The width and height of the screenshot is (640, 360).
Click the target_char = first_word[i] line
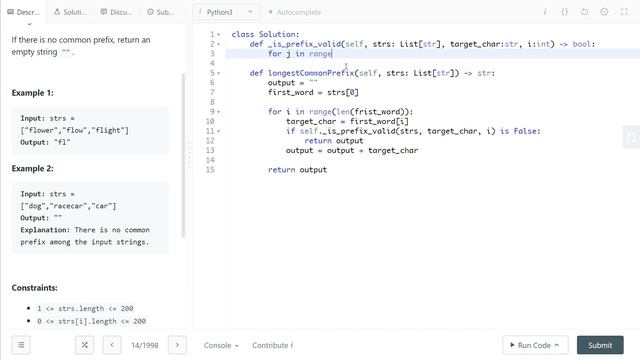[x=347, y=121]
